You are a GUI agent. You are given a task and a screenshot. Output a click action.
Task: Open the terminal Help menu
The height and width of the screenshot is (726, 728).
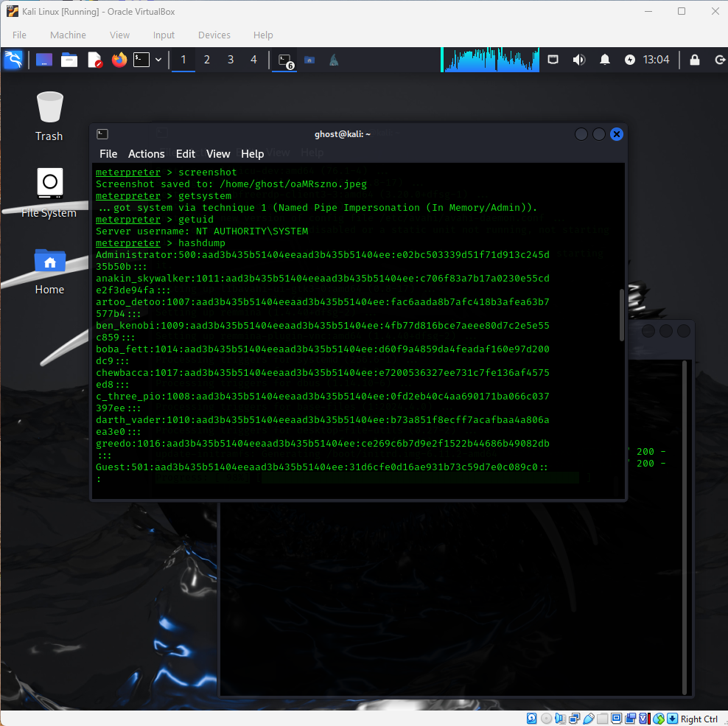[252, 154]
